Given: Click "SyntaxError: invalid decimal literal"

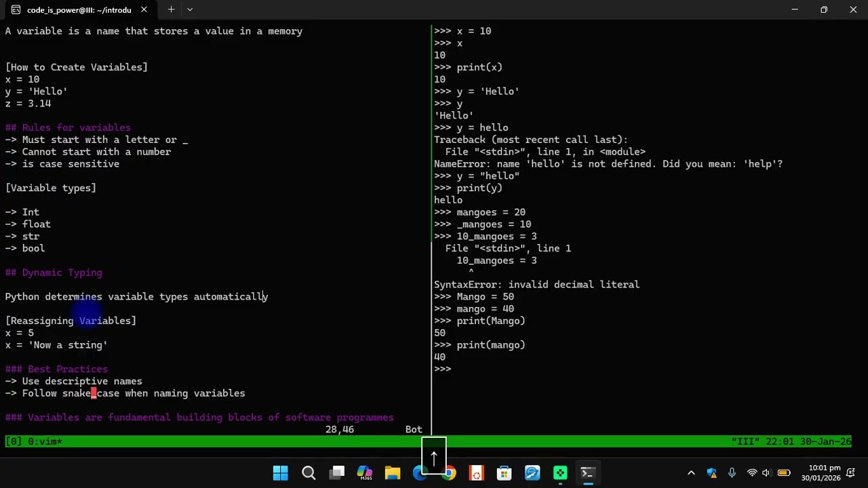Looking at the screenshot, I should tap(536, 285).
